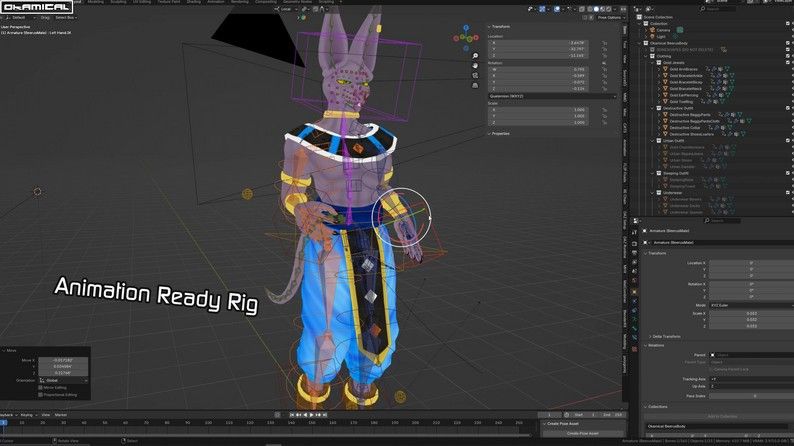This screenshot has height=446, width=794.
Task: Collapse the Gold Jewels tree item
Action: click(653, 63)
